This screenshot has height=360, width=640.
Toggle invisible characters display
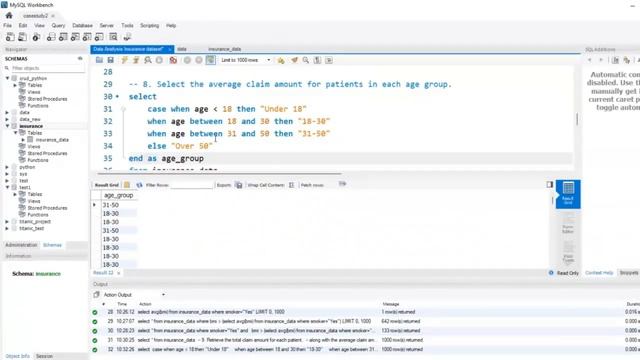(317, 60)
